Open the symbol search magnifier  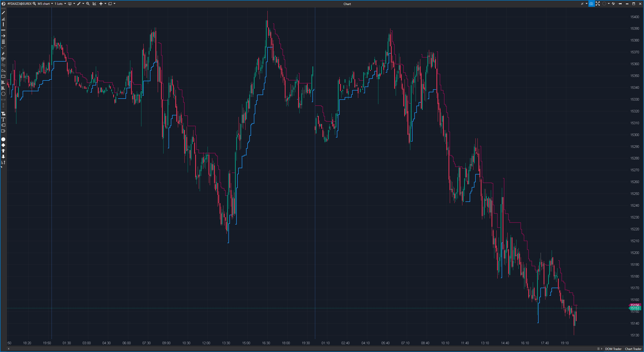34,4
